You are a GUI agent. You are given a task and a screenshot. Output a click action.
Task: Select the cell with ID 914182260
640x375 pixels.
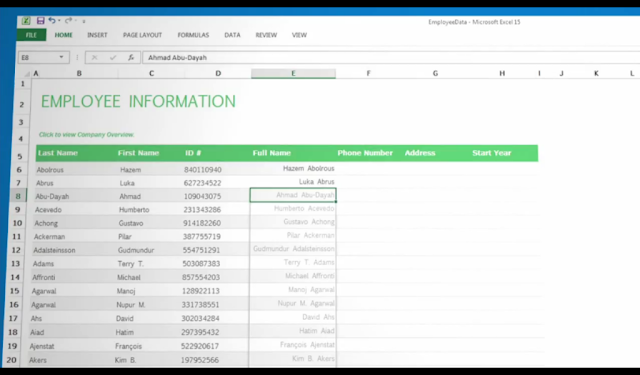[x=202, y=223]
